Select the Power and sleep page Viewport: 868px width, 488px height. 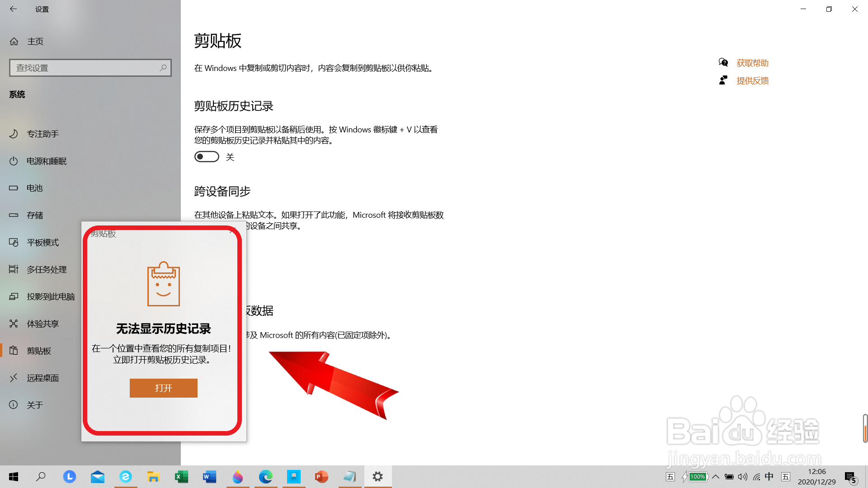[x=46, y=161]
